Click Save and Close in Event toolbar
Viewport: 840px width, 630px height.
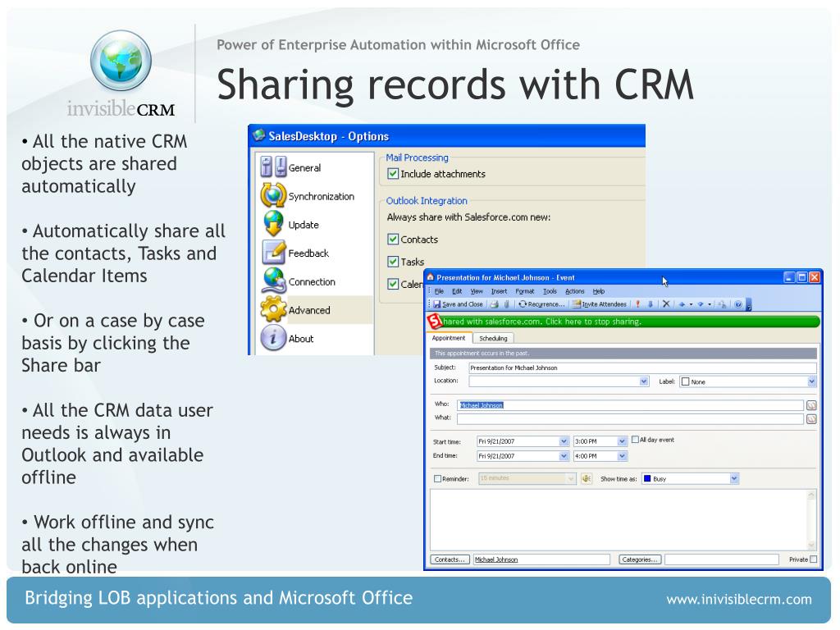click(458, 304)
